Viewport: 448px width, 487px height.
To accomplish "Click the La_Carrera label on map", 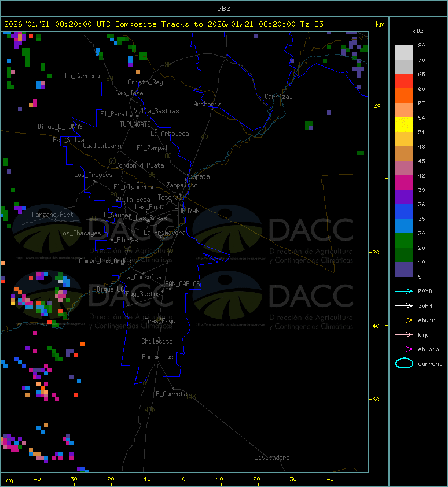I will [82, 76].
